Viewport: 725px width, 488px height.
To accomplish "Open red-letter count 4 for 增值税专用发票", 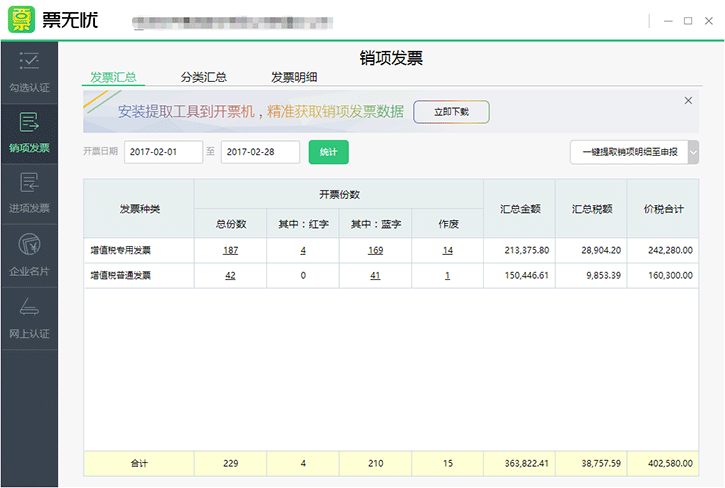I will tap(303, 250).
